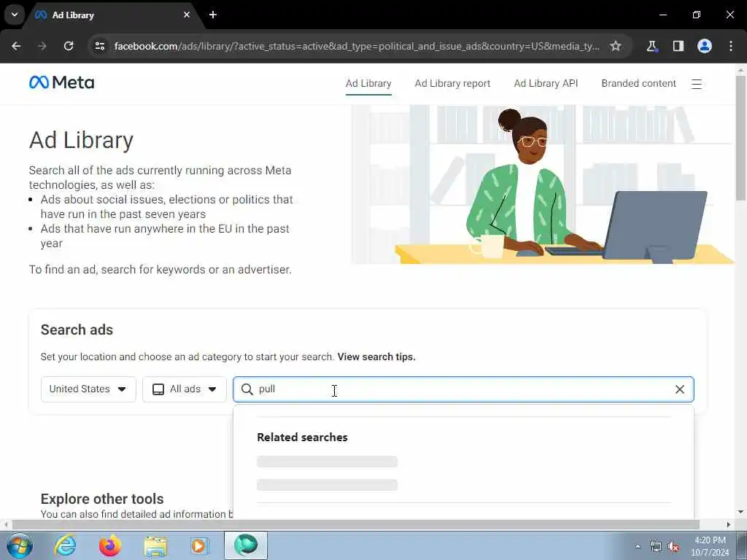Open the Ad Library report tab
Screen dimensions: 747x560
point(452,83)
